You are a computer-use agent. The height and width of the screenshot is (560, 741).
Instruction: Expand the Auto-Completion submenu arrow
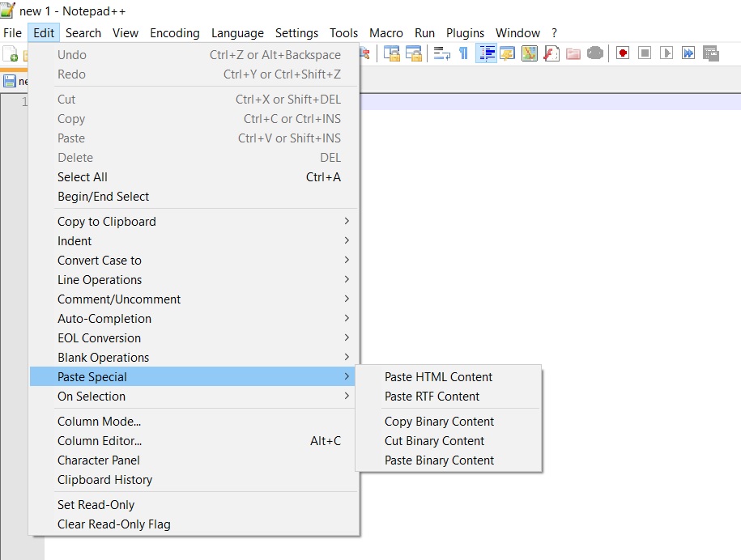pos(347,318)
